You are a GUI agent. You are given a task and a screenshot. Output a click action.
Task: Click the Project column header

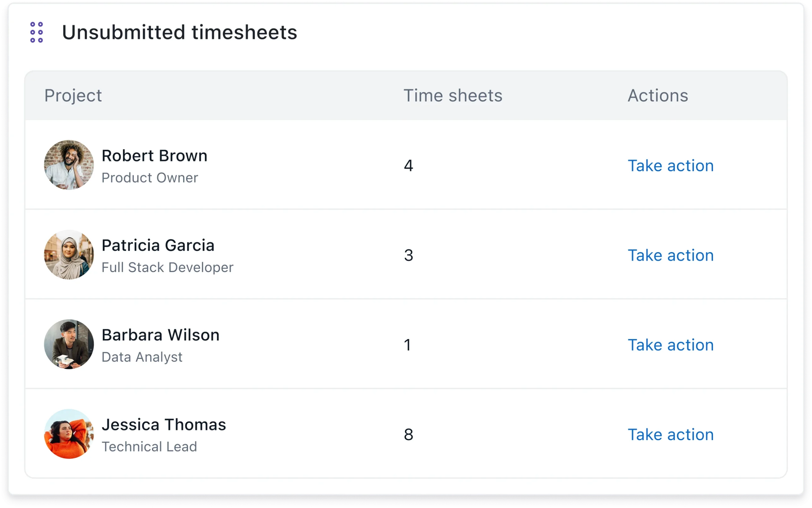pyautogui.click(x=73, y=95)
